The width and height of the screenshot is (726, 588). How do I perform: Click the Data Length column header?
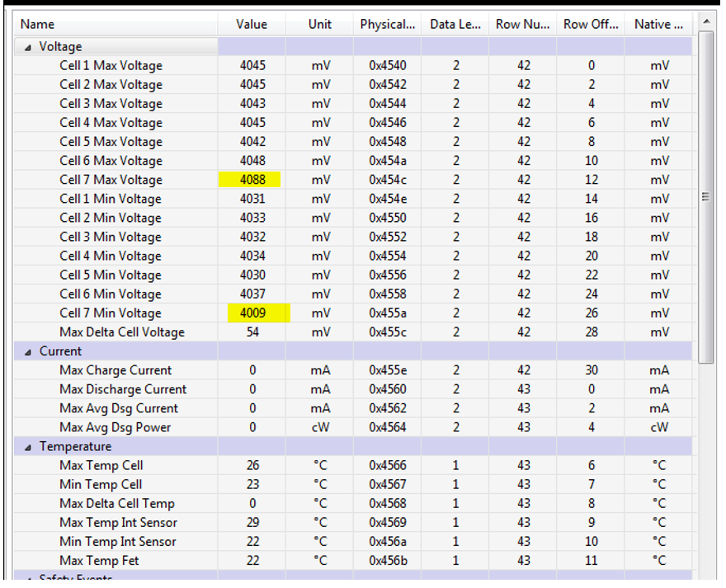[455, 24]
